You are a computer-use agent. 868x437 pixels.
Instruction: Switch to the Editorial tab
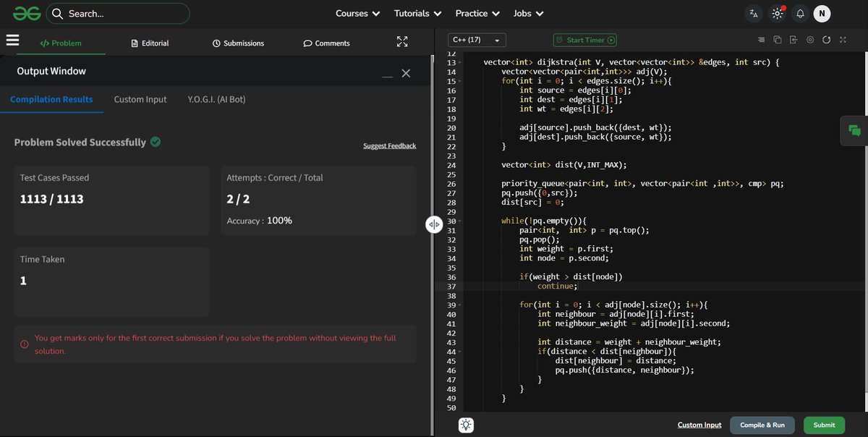tap(150, 43)
